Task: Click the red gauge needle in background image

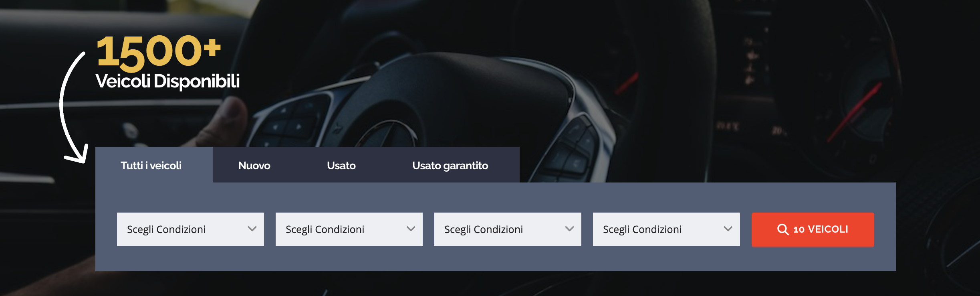Action: click(855, 112)
